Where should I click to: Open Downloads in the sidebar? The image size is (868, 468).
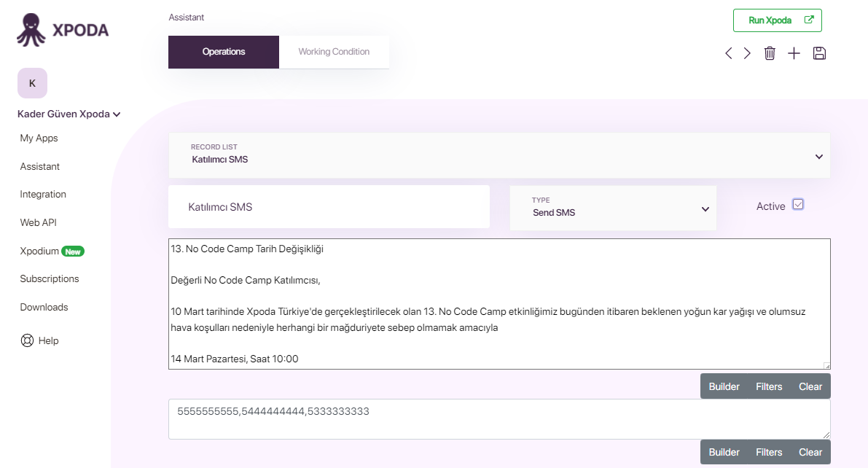click(x=44, y=308)
